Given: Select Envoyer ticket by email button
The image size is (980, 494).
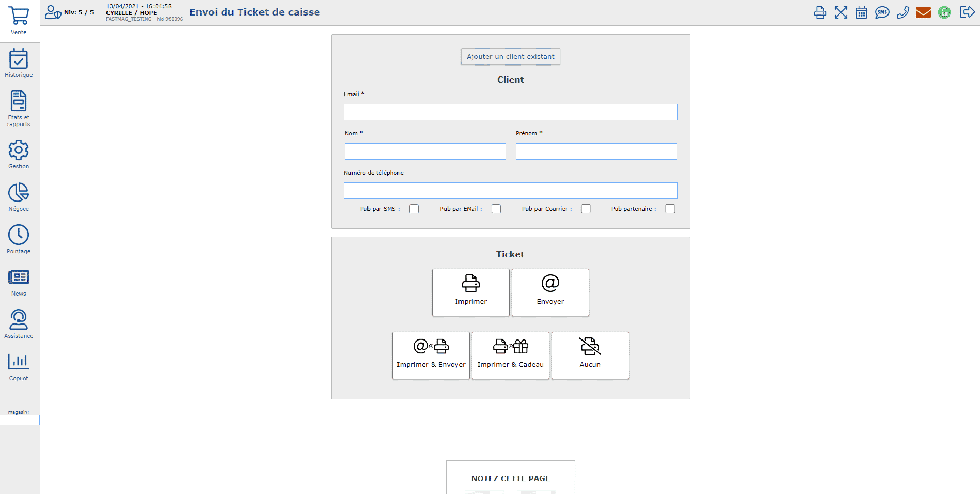Looking at the screenshot, I should click(x=550, y=292).
